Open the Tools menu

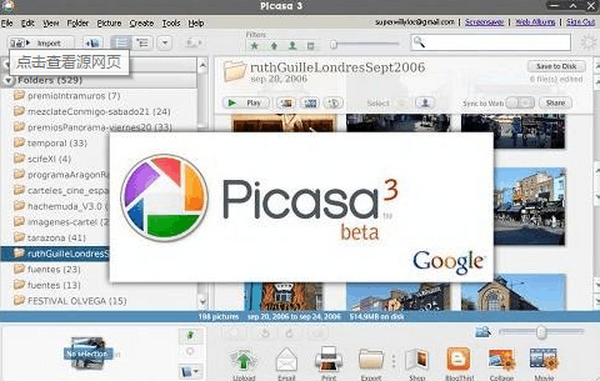pos(171,23)
